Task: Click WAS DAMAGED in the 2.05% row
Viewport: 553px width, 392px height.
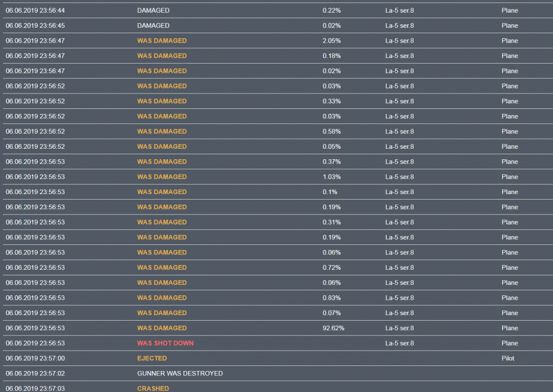Action: (x=162, y=41)
